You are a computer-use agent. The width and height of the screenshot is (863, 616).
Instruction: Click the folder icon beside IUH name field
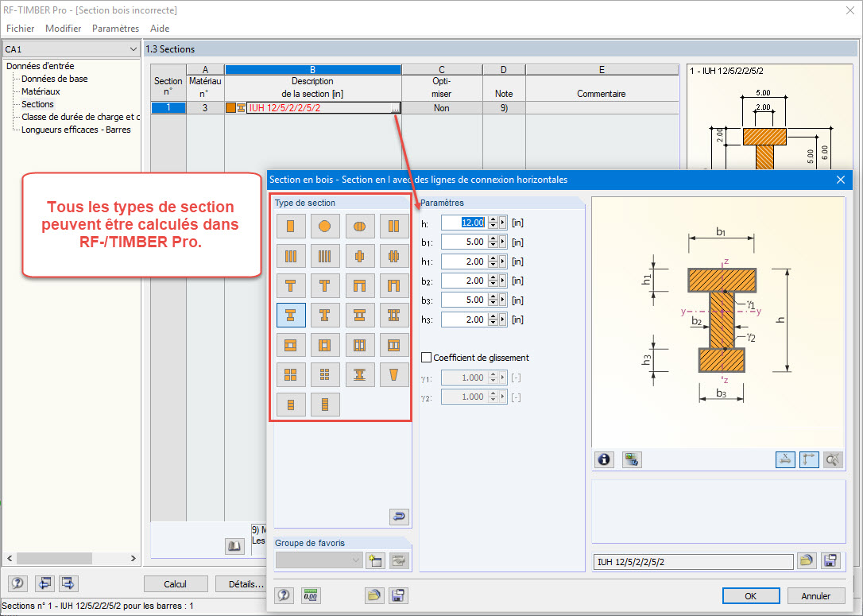(x=807, y=560)
